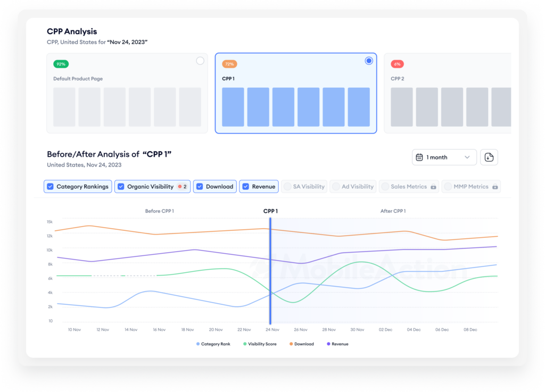Click the lock icon on MMP Metrics
This screenshot has height=392, width=545.
495,187
